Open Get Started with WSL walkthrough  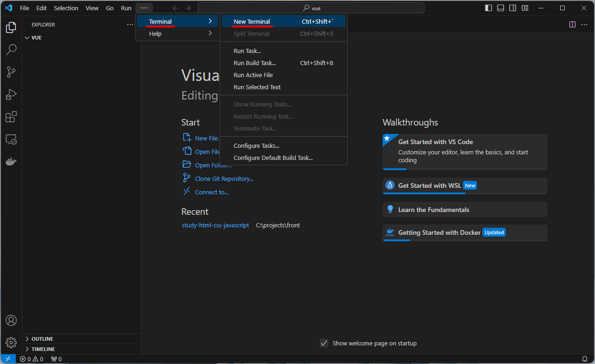[x=465, y=185]
